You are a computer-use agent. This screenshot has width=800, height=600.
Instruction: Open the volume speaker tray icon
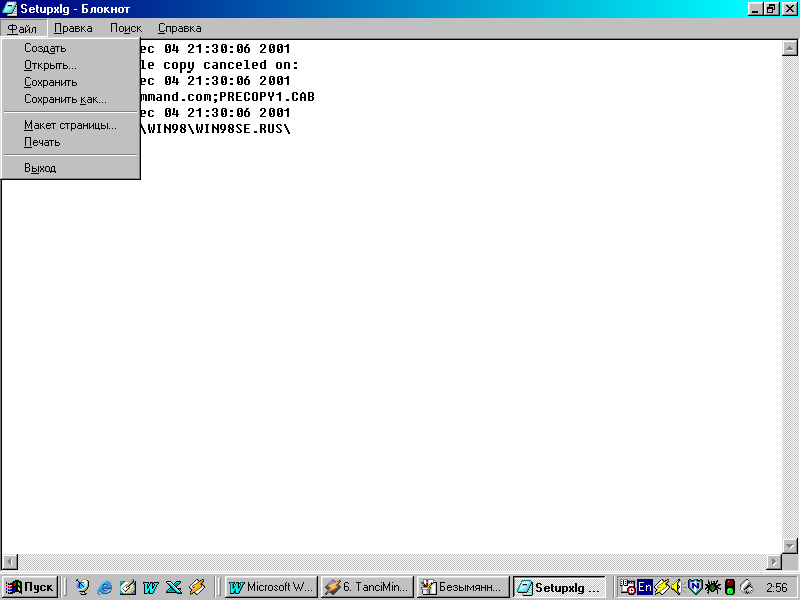click(x=677, y=587)
